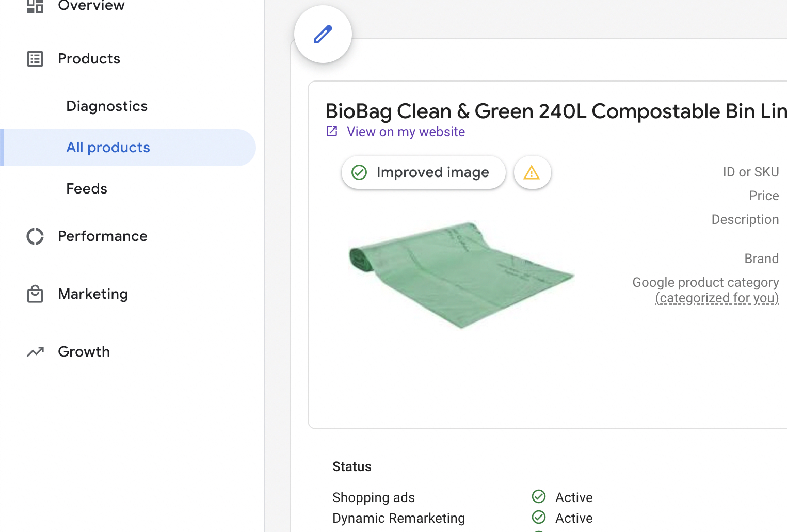
Task: Open the Diagnostics page
Action: [107, 106]
